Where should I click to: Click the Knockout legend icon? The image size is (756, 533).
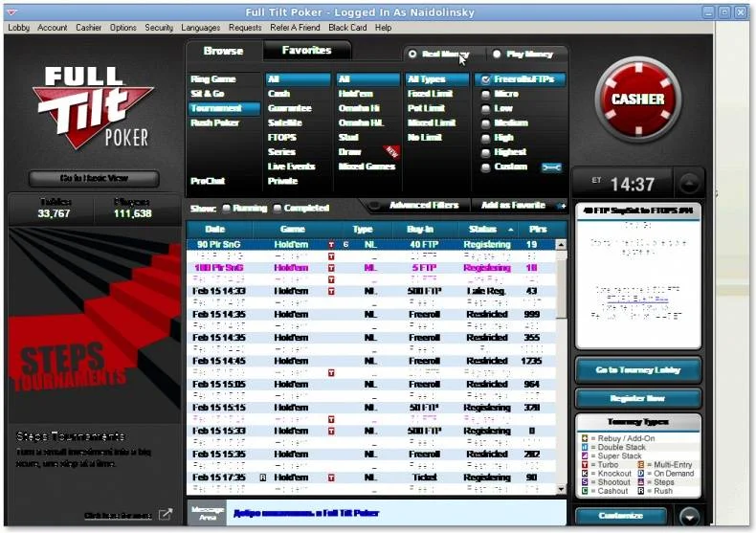click(x=585, y=474)
